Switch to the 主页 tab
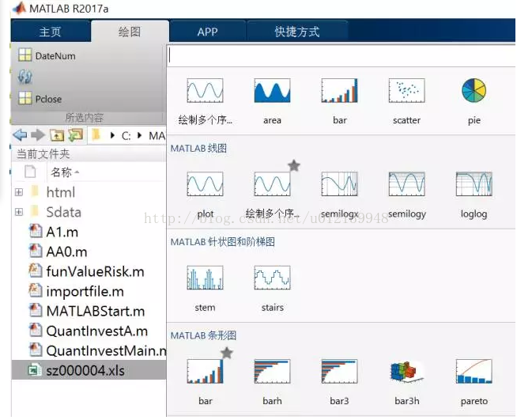The height and width of the screenshot is (420, 517). (50, 32)
